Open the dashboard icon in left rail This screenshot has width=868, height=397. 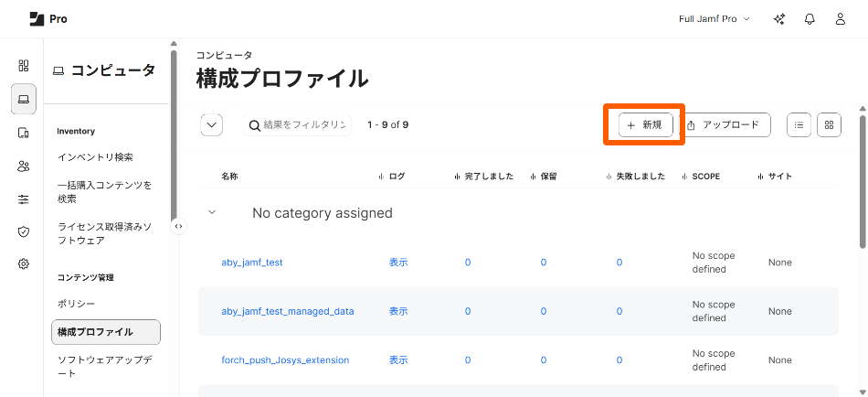coord(24,66)
